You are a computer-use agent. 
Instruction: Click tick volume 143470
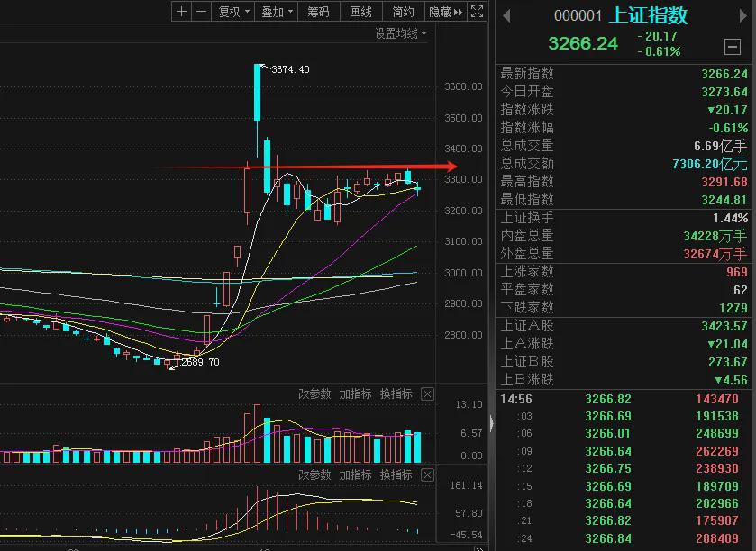(x=717, y=399)
